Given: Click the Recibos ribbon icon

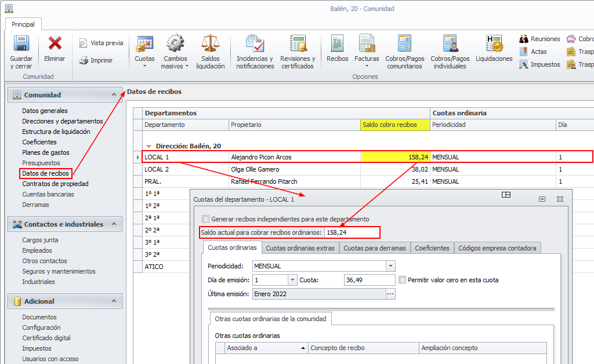Looking at the screenshot, I should [337, 44].
